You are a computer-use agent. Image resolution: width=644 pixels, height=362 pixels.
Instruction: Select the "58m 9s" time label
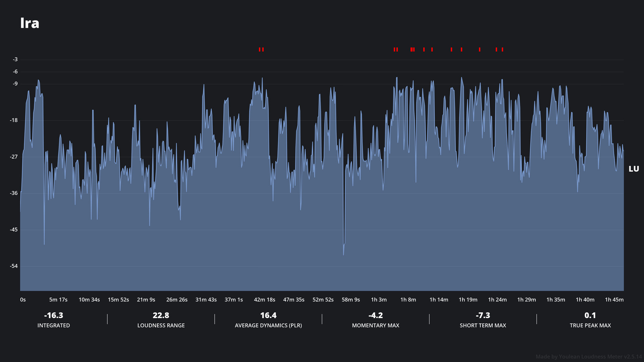tap(351, 300)
